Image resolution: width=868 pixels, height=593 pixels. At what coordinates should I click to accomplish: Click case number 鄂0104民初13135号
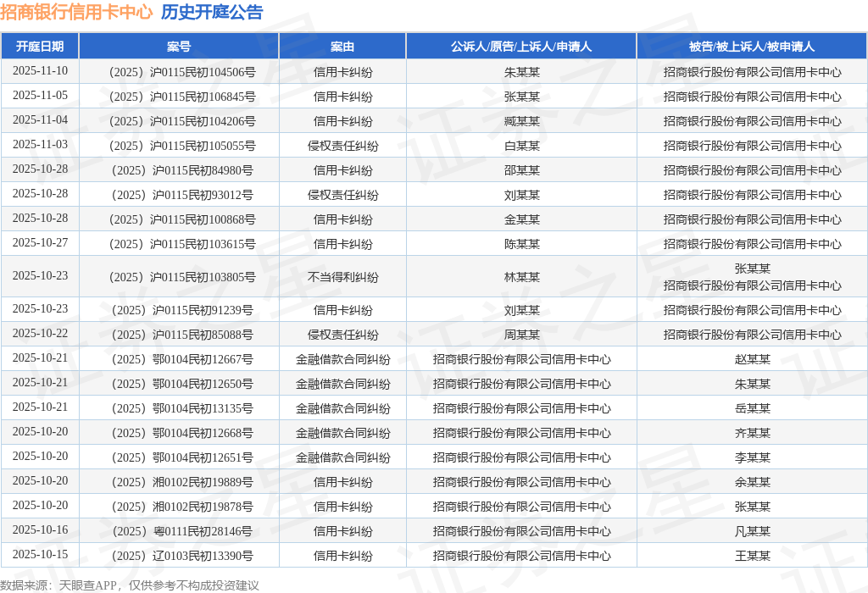pyautogui.click(x=182, y=408)
